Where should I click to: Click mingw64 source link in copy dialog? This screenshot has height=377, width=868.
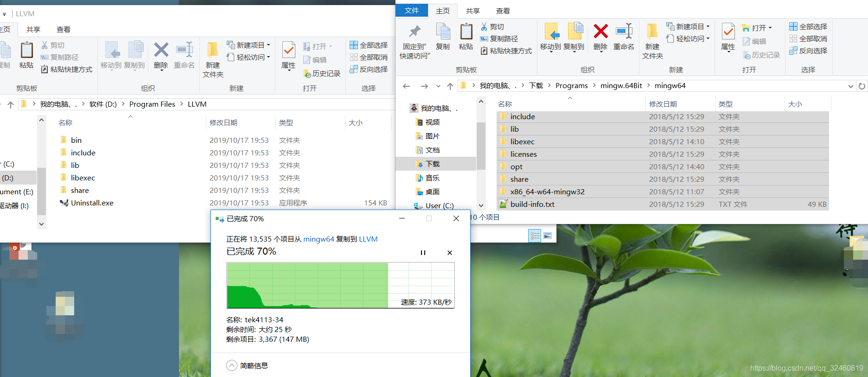[319, 239]
